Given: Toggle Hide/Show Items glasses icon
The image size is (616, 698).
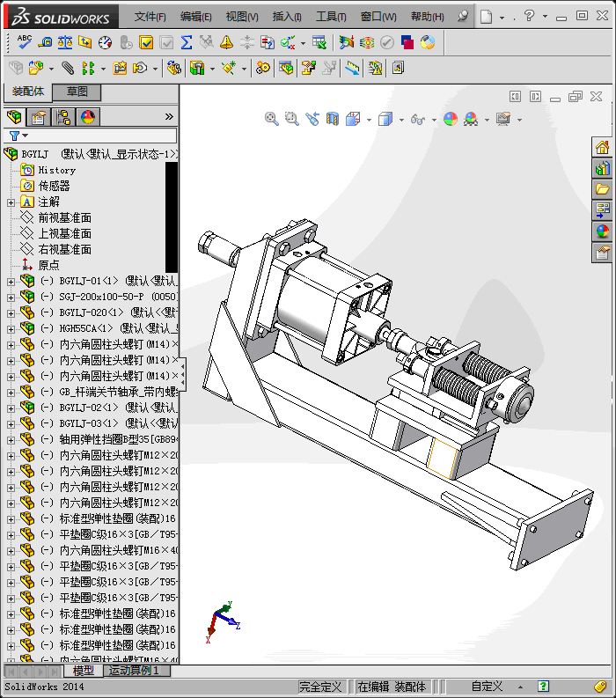Looking at the screenshot, I should pos(417,119).
